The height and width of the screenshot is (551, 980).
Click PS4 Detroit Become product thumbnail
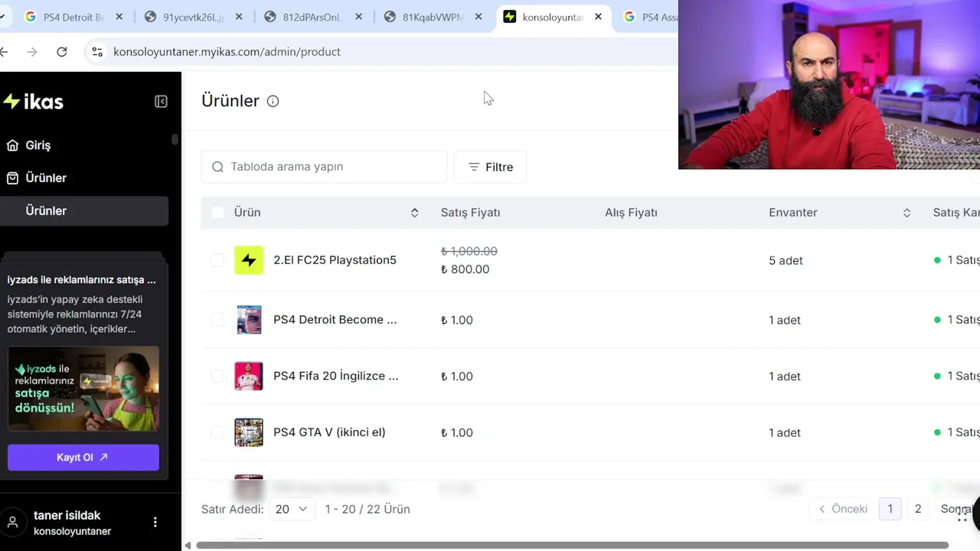[x=249, y=320]
